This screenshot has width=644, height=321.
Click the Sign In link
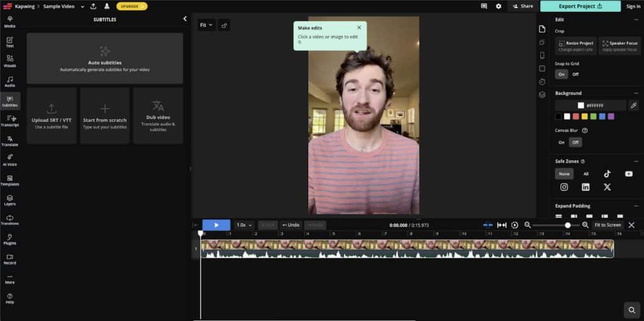point(633,6)
